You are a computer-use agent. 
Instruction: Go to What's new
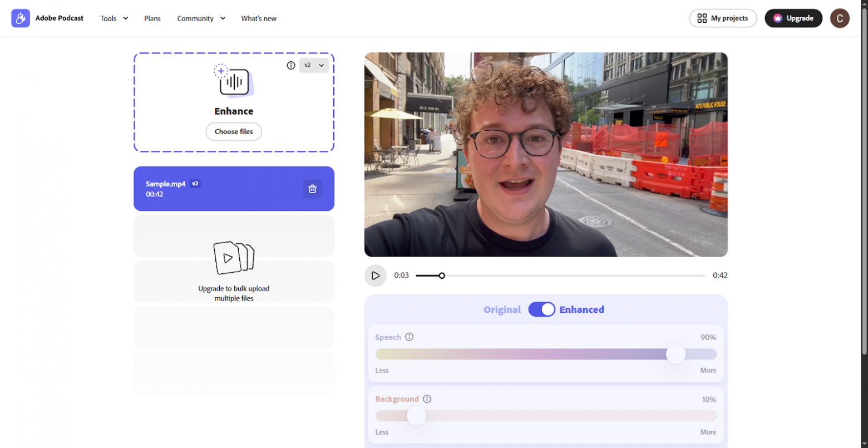pos(259,18)
